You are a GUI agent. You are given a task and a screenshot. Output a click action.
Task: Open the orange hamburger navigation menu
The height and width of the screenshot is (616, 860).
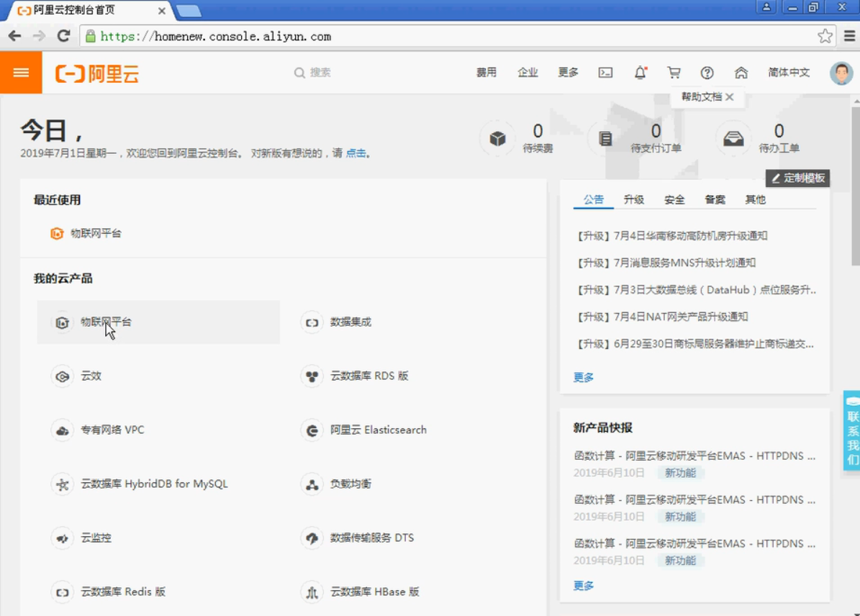[21, 73]
